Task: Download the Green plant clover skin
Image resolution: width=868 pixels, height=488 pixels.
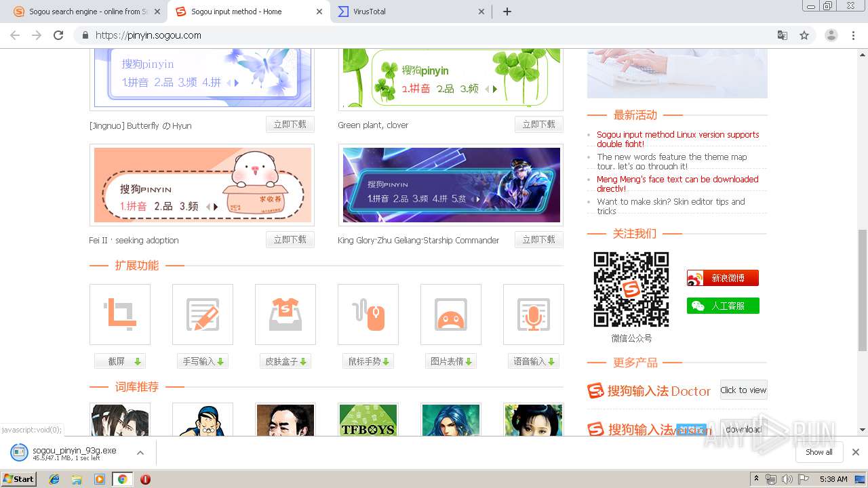Action: coord(538,125)
